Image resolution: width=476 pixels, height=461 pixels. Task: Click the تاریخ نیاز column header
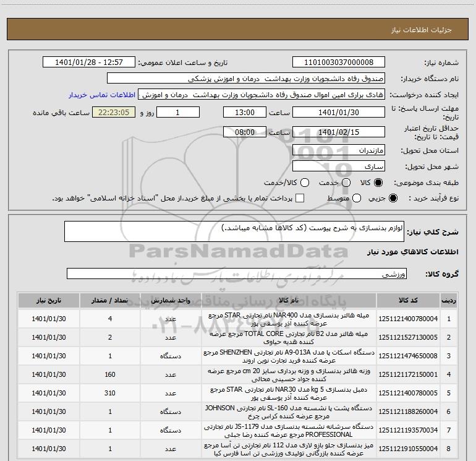[49, 301]
